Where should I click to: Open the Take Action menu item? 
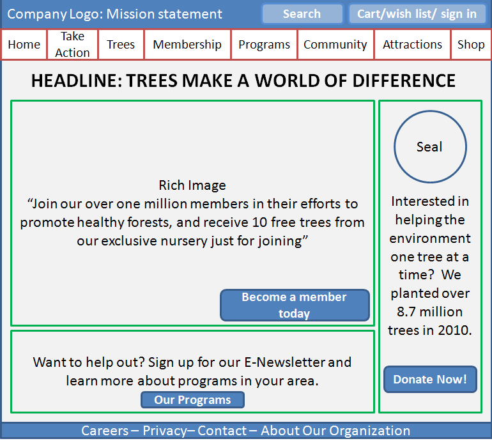coord(72,45)
